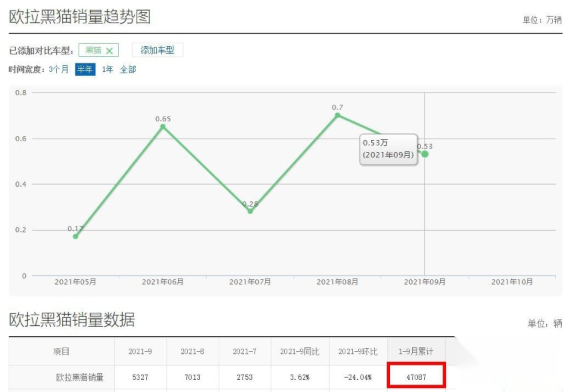The image size is (568, 392).
Task: Click the cell value 3.62%
Action: [x=299, y=377]
